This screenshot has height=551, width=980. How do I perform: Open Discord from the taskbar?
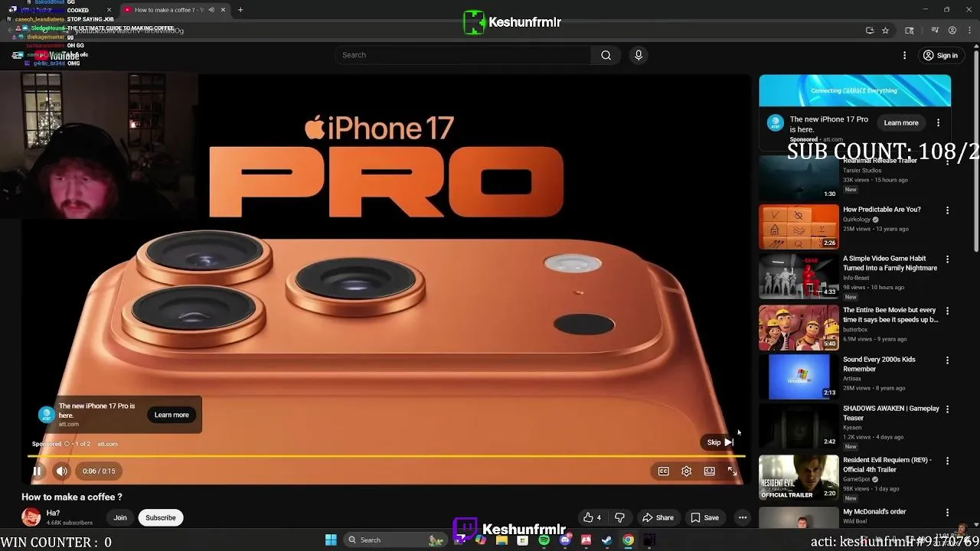pos(565,540)
